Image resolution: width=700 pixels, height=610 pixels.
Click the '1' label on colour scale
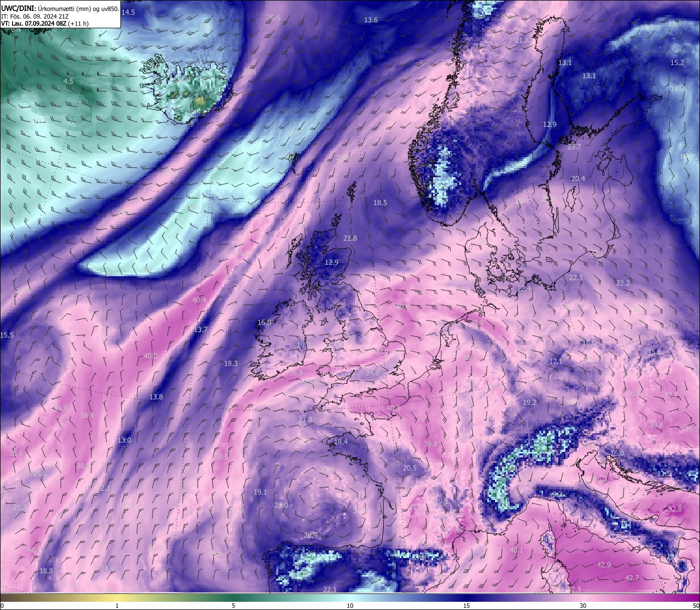point(117,606)
